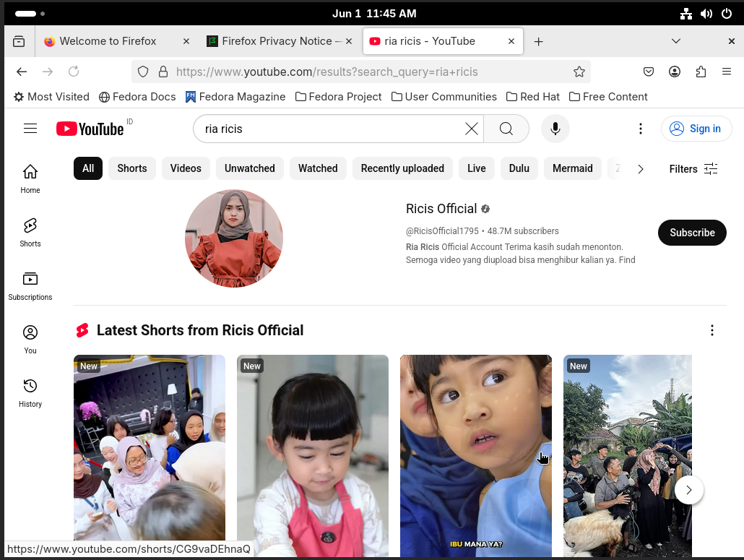Open Shorts in the sidebar
Screen dimensions: 744x560
30,232
